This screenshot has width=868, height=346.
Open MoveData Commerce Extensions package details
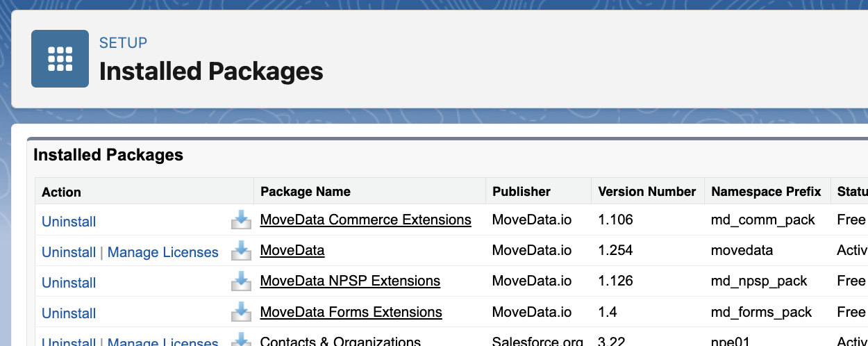pyautogui.click(x=365, y=220)
